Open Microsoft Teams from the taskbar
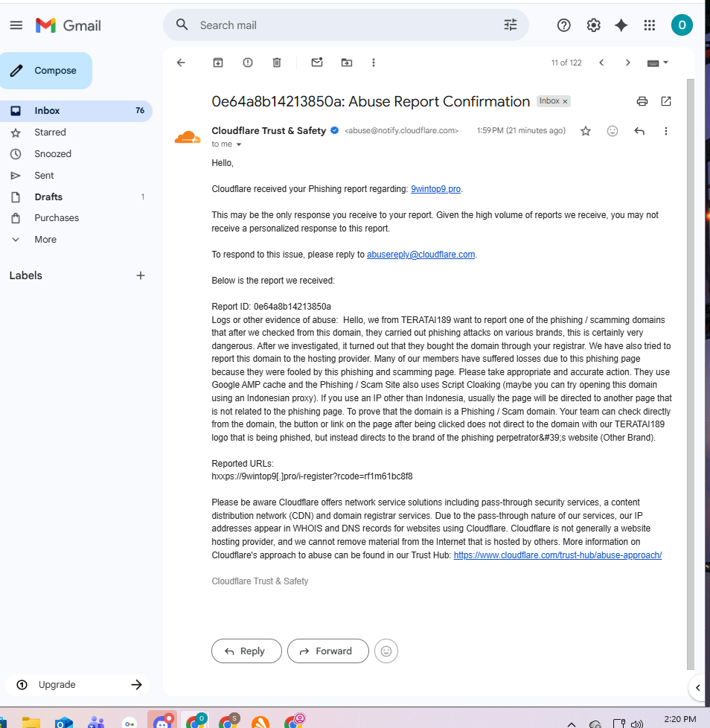 (96, 723)
